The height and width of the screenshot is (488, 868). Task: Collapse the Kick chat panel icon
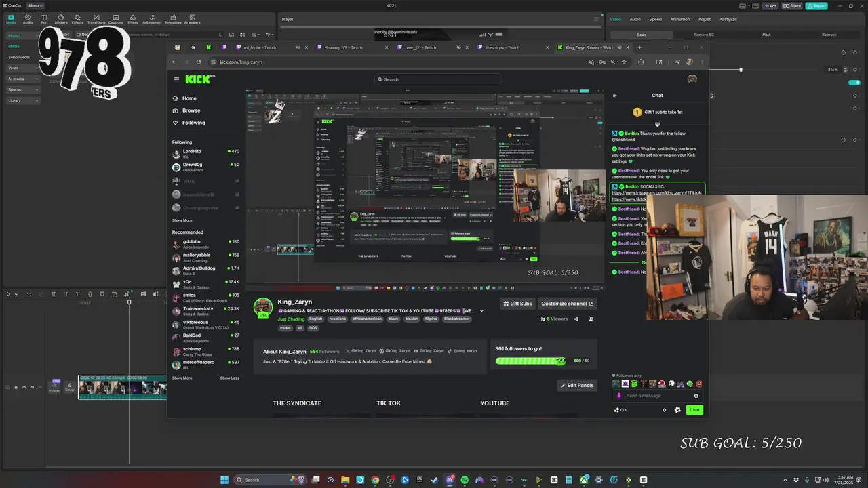(x=614, y=96)
